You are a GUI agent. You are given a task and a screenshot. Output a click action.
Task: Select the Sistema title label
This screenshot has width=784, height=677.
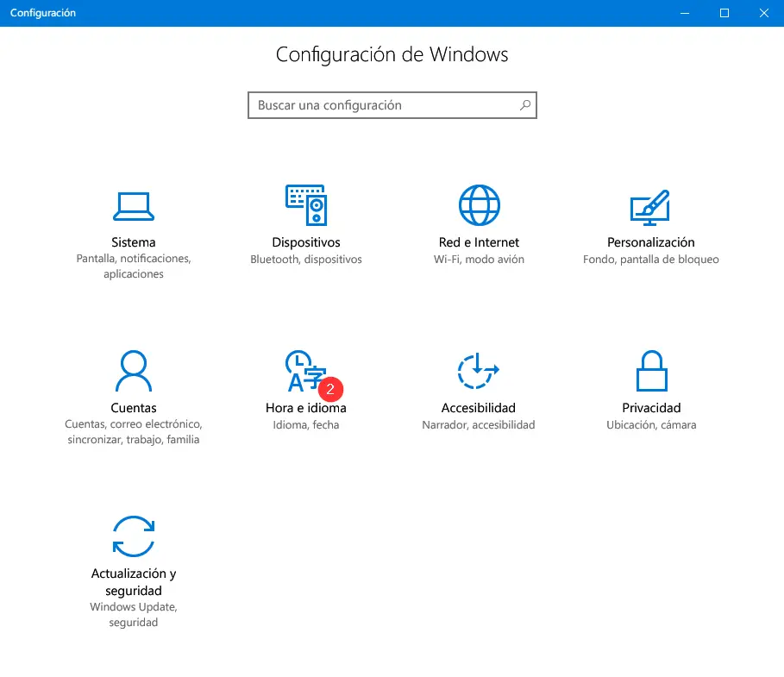134,242
